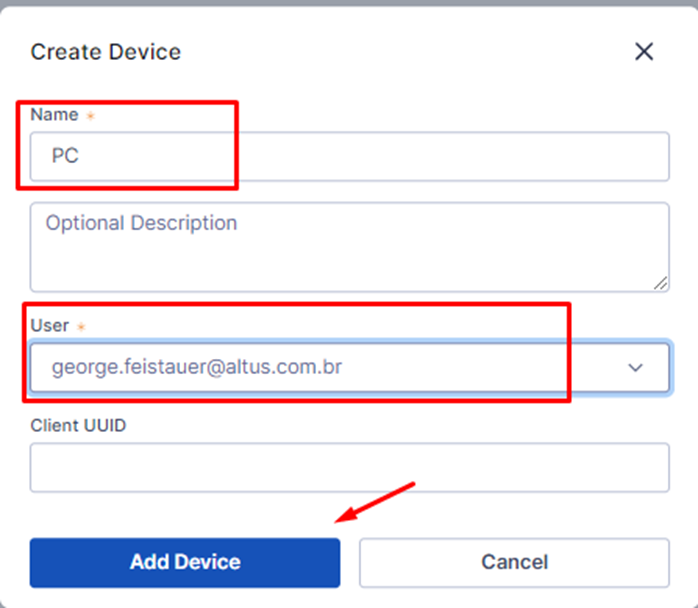Click the User field label
Screen dimensions: 698x608
click(x=50, y=325)
